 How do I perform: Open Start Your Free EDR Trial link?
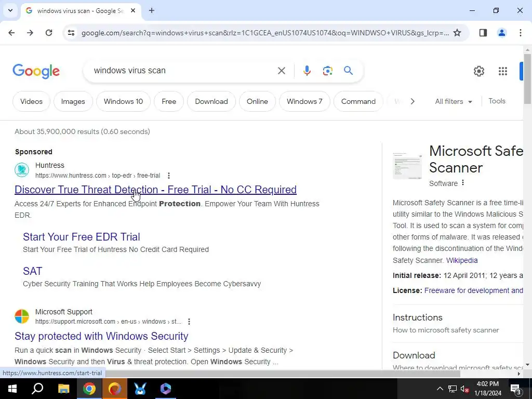point(82,237)
